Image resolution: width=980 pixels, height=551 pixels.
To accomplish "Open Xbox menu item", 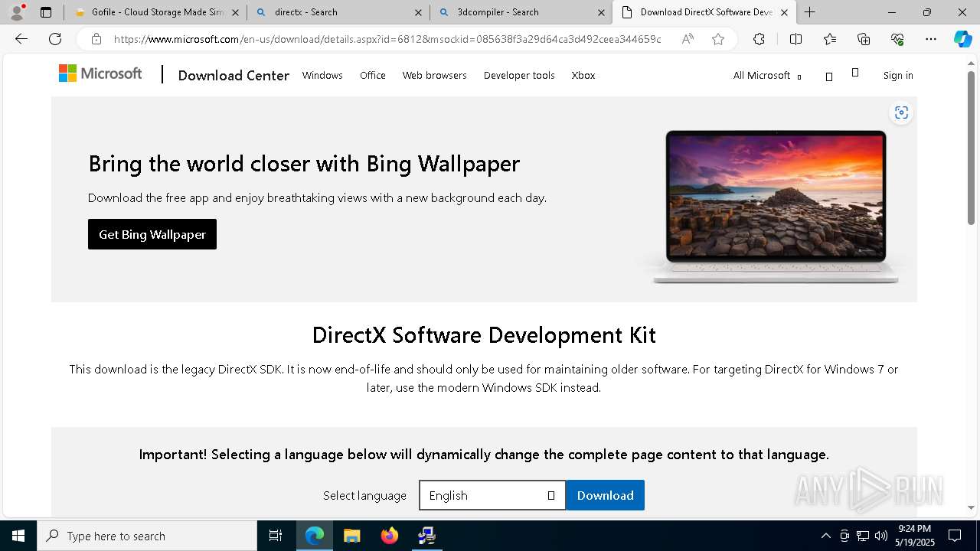I will pyautogui.click(x=583, y=75).
